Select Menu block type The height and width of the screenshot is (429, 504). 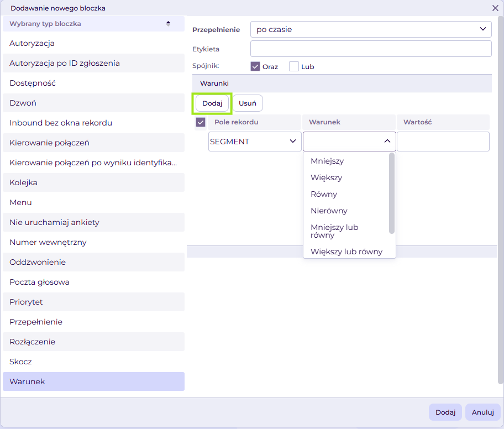pyautogui.click(x=93, y=202)
